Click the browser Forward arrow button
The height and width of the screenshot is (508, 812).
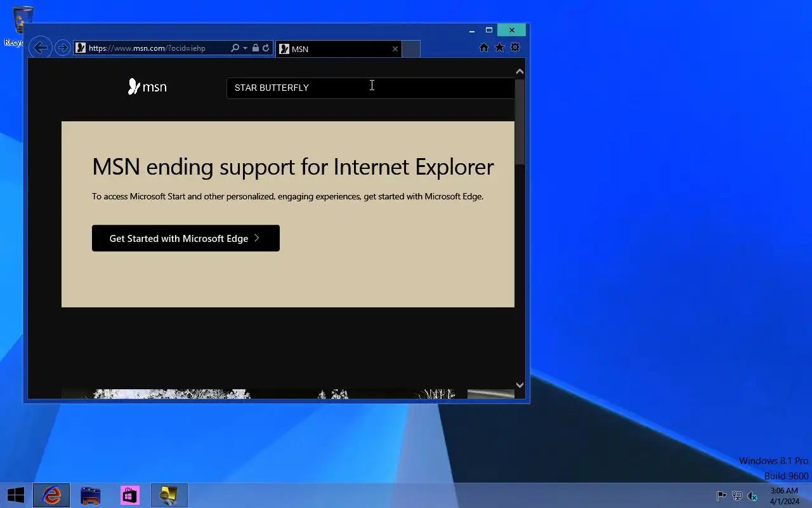[x=62, y=48]
